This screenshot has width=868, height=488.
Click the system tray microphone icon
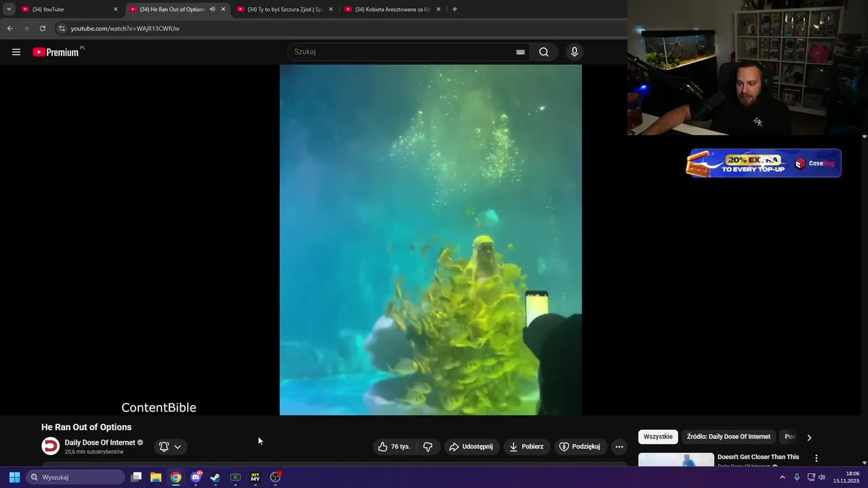pyautogui.click(x=797, y=477)
